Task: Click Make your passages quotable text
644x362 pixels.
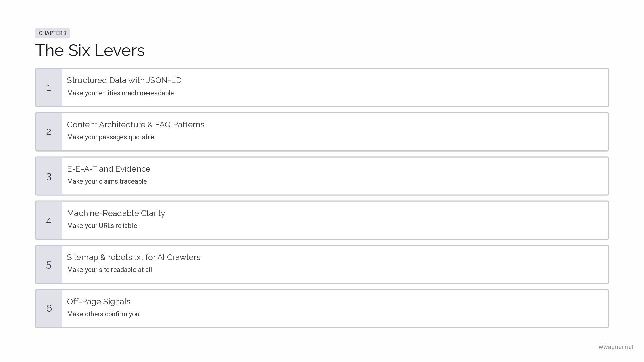Action: pos(111,137)
